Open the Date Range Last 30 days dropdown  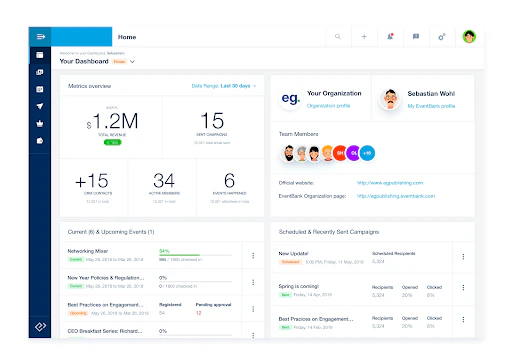click(x=224, y=86)
